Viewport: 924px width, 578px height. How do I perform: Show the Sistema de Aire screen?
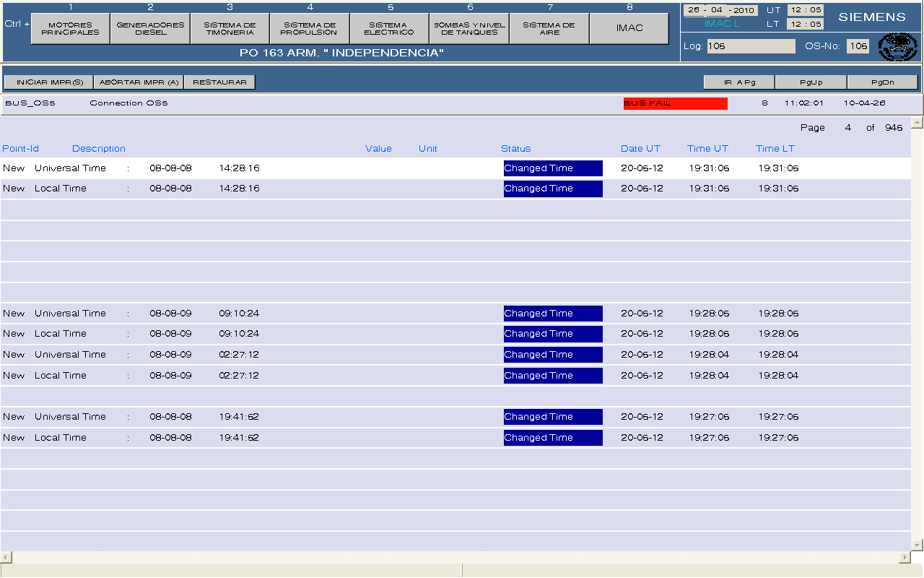[x=549, y=29]
